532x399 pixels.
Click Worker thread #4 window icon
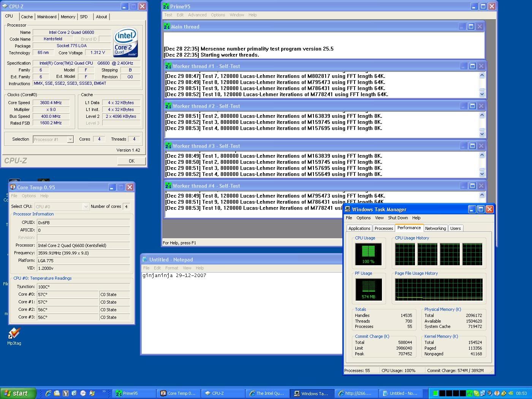[x=168, y=186]
